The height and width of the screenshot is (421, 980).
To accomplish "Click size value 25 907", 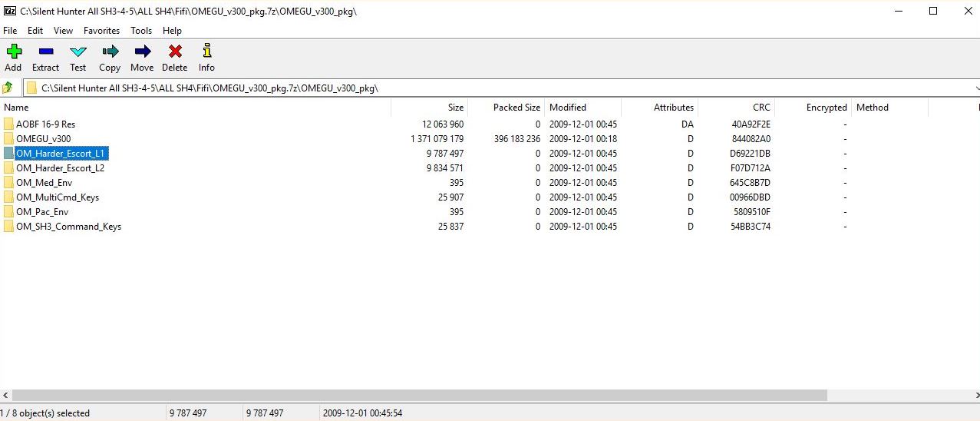I will click(x=450, y=197).
